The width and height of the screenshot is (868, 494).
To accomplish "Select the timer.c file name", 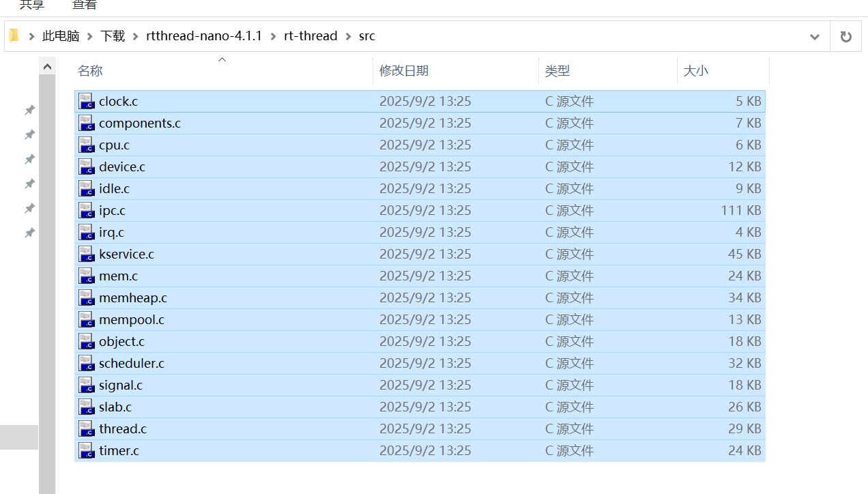I will pos(119,450).
